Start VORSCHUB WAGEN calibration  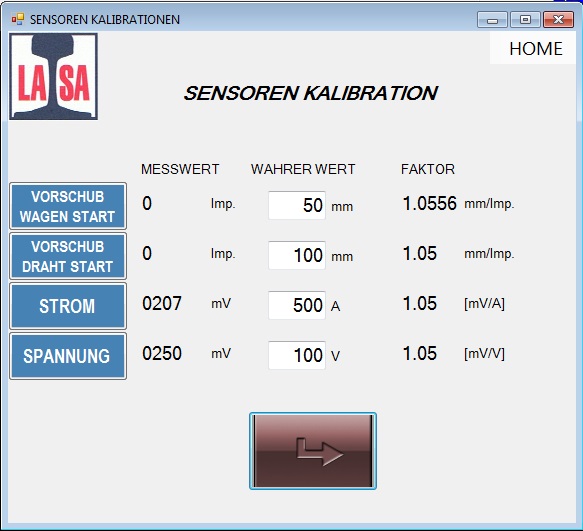point(68,206)
